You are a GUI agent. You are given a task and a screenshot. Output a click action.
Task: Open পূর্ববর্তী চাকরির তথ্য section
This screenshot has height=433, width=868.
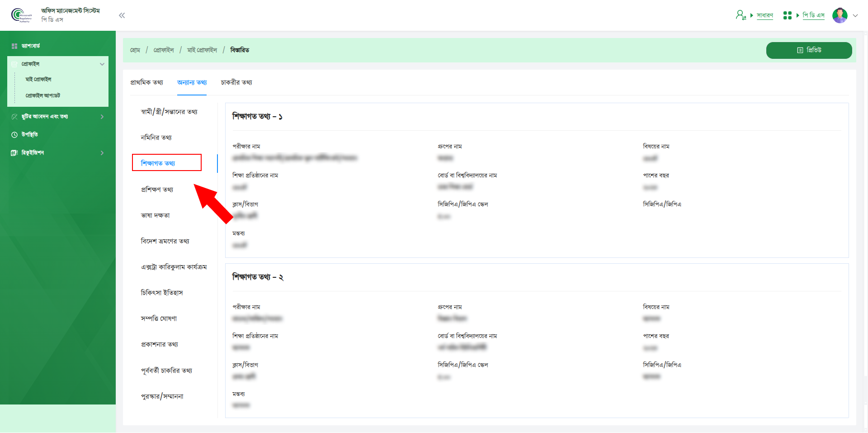tap(166, 371)
